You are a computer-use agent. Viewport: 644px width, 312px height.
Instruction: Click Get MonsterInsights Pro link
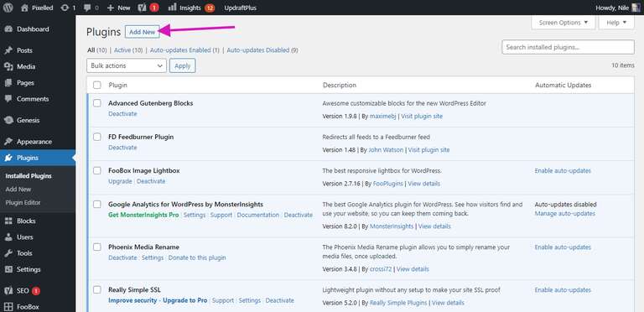(x=143, y=215)
